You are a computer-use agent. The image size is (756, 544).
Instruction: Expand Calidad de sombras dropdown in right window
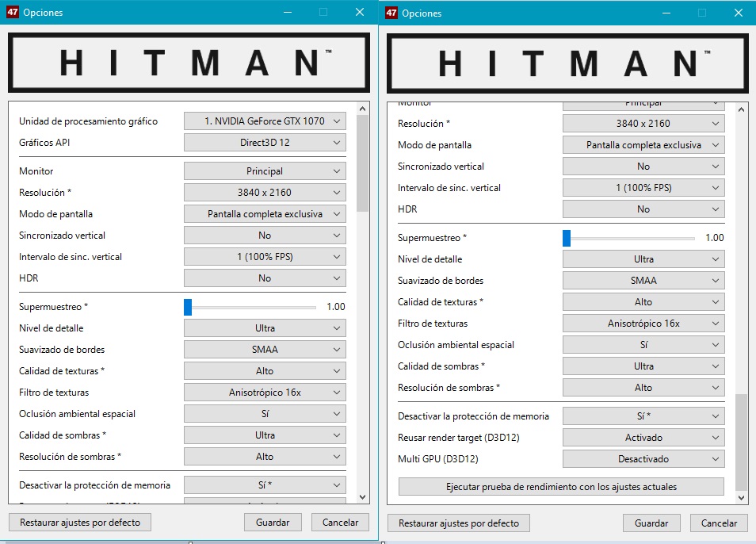click(643, 366)
